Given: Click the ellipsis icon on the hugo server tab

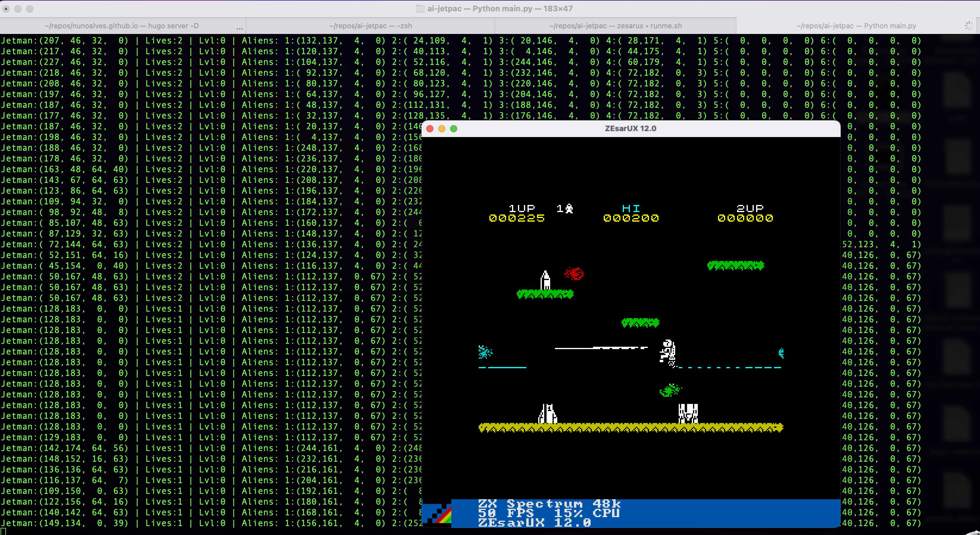Looking at the screenshot, I should click(239, 28).
